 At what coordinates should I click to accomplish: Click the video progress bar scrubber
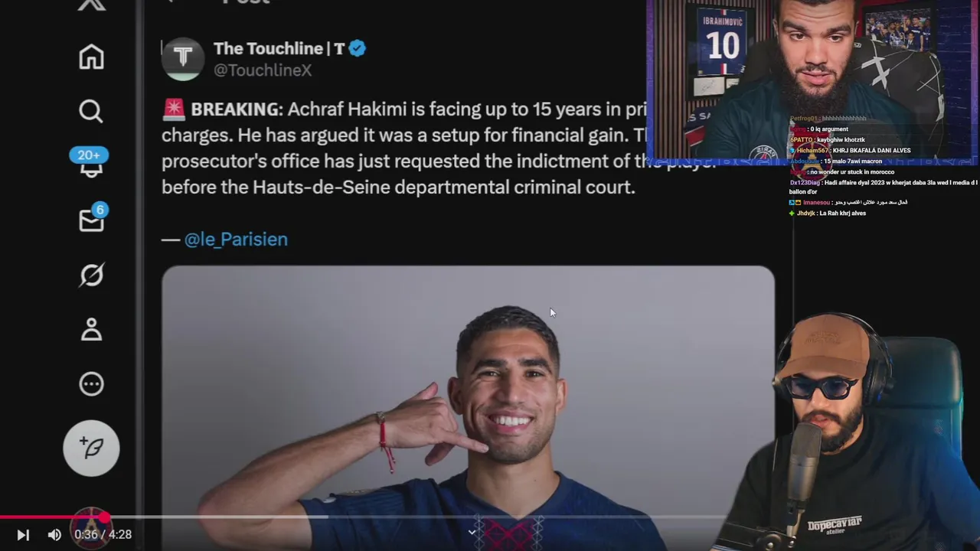104,517
